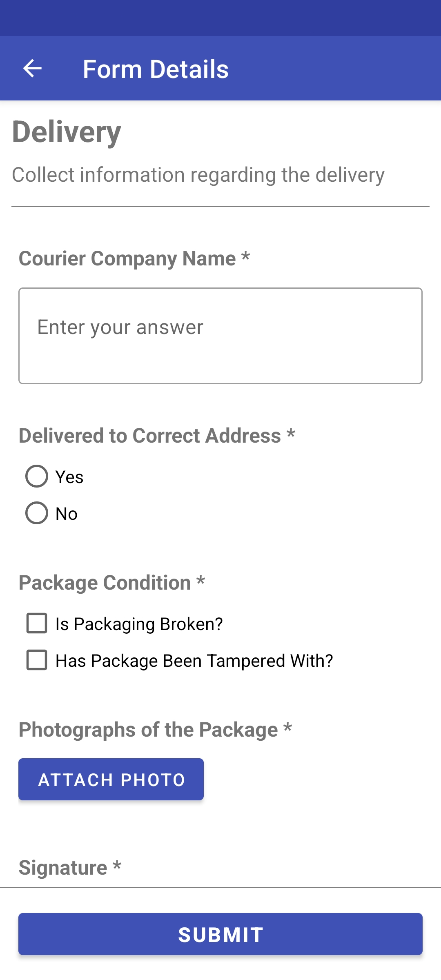Click the Form Details header title
This screenshot has width=441, height=980.
coord(156,69)
